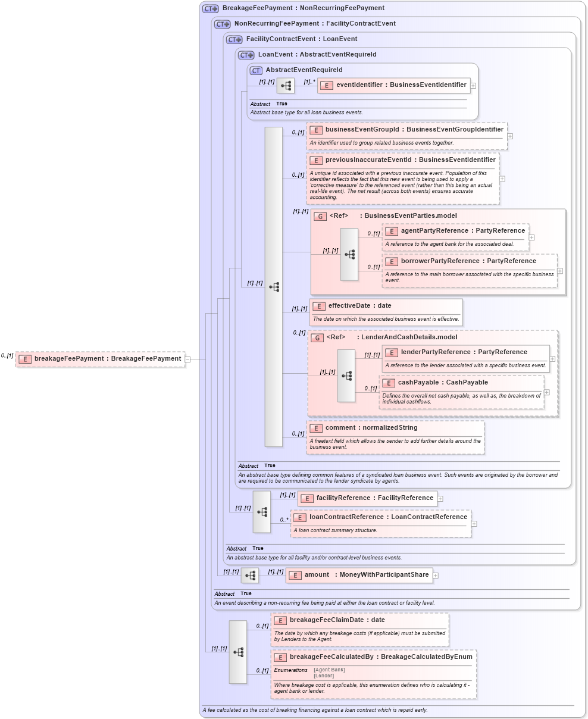Click the E icon of breakageFeeClaimDate element
Viewport: 588px width, 719px height.
click(279, 620)
